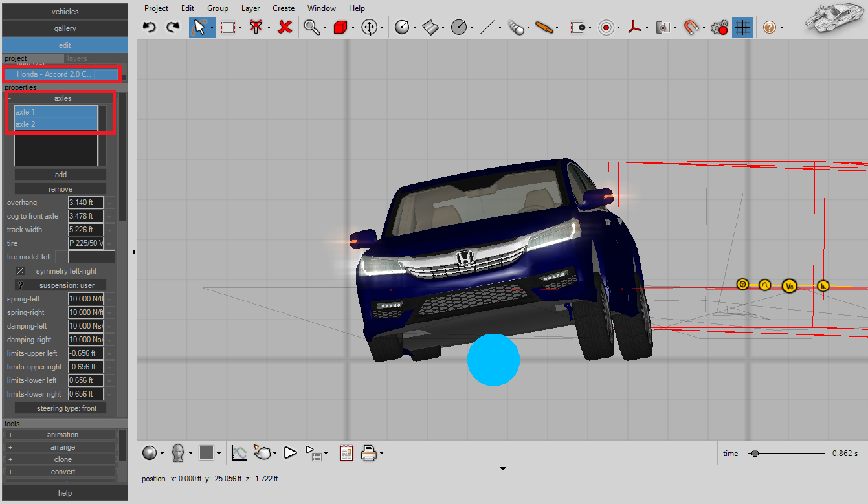This screenshot has width=868, height=504.
Task: Choose the red rectangle box-select tool
Action: click(228, 27)
